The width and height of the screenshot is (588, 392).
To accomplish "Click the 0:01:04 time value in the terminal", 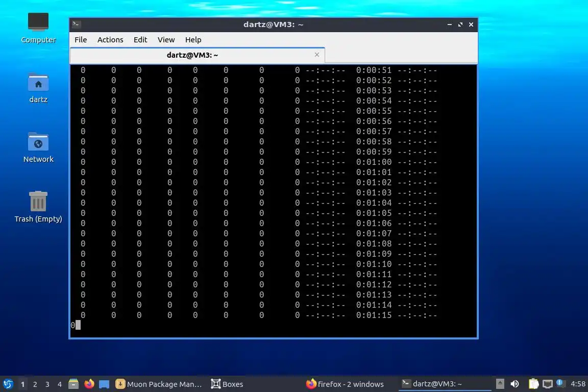I will pos(374,203).
